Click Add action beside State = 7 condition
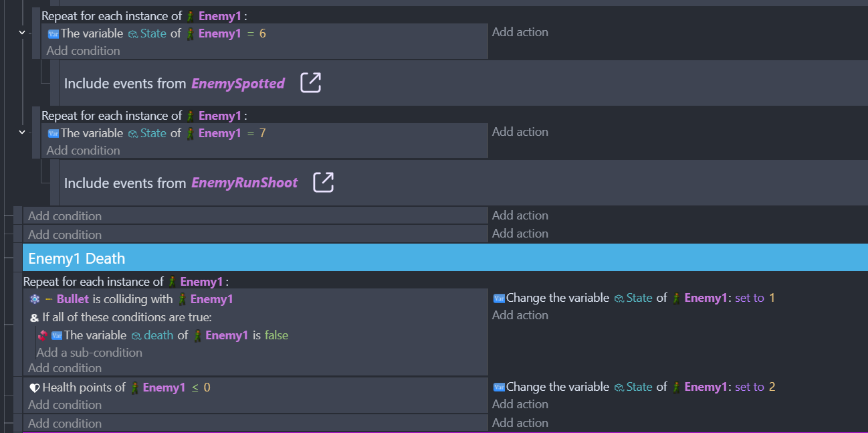Screen dimensions: 868x433 click(x=520, y=132)
